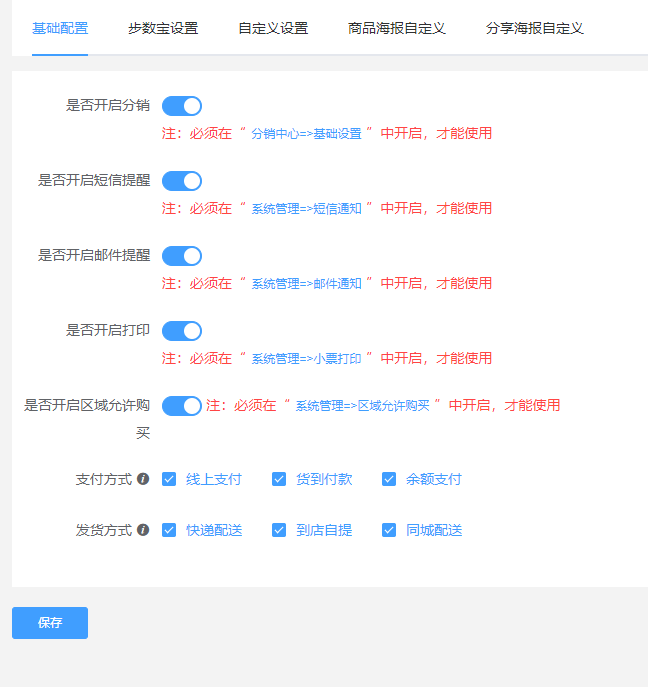The image size is (648, 687).
Task: Toggle the 是否开启打印 switch
Action: (182, 331)
